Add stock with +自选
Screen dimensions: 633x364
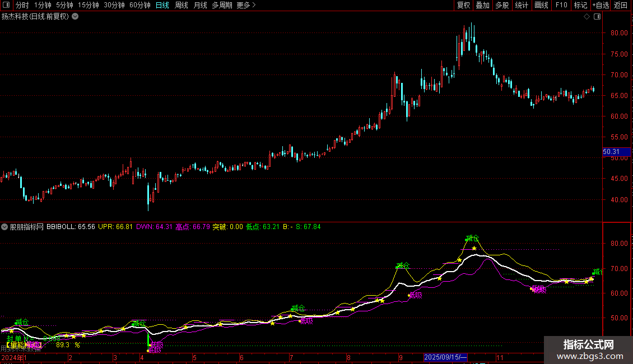coord(601,5)
